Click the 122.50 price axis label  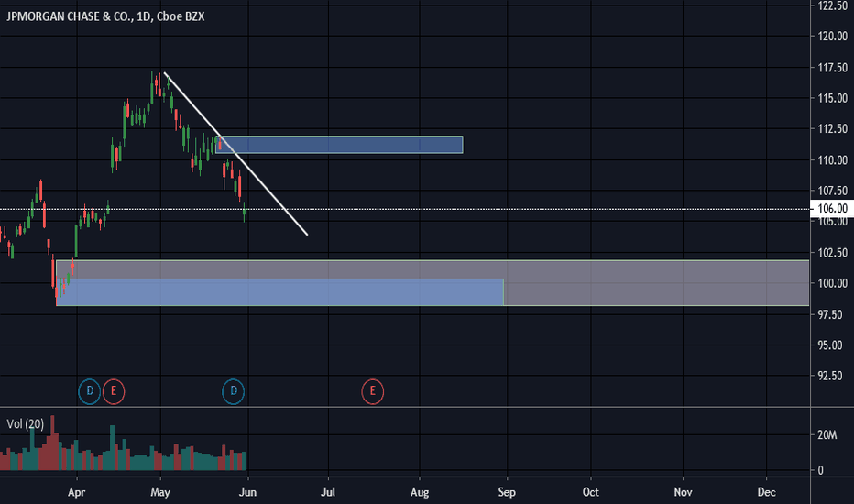(x=833, y=5)
